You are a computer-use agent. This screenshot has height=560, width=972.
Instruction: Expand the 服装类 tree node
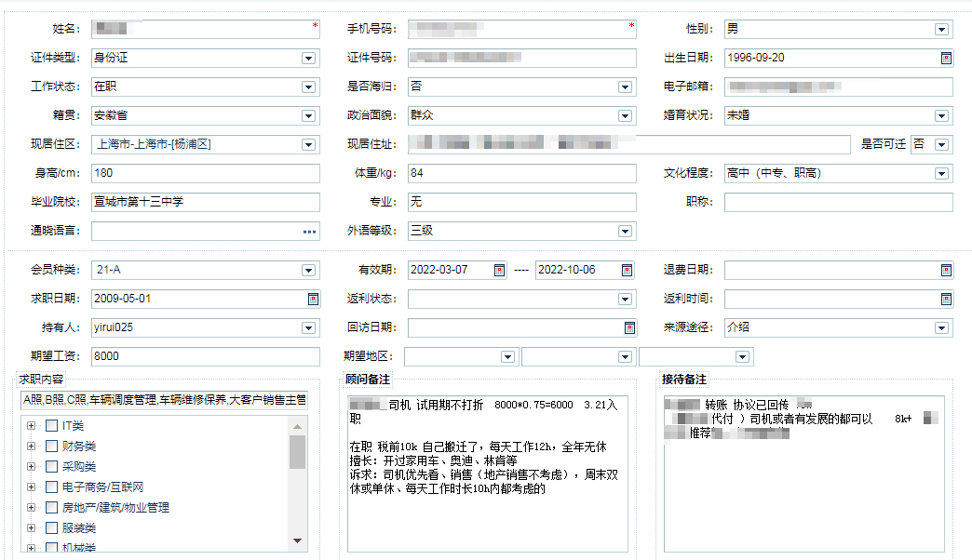coord(31,527)
